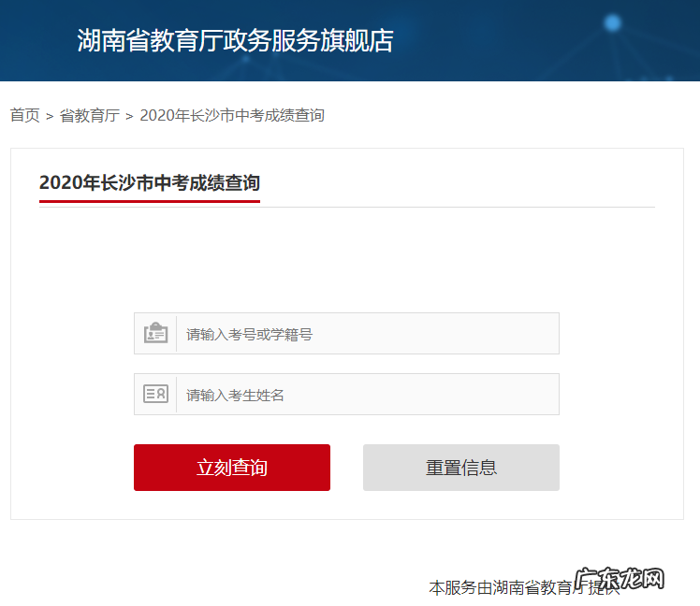Viewport: 700px width, 606px height.
Task: Select the 2020年长沙市中考成绩查询 breadcrumb item
Action: point(232,115)
